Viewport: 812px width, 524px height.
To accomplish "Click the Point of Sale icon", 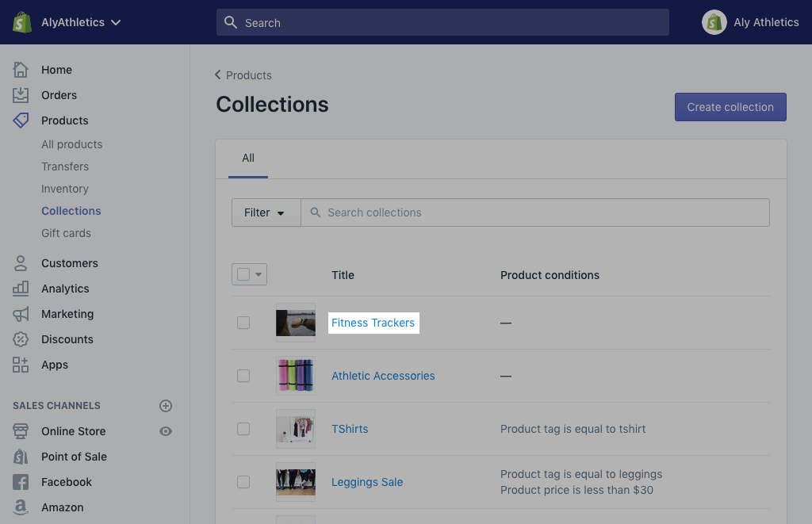I will 22,457.
